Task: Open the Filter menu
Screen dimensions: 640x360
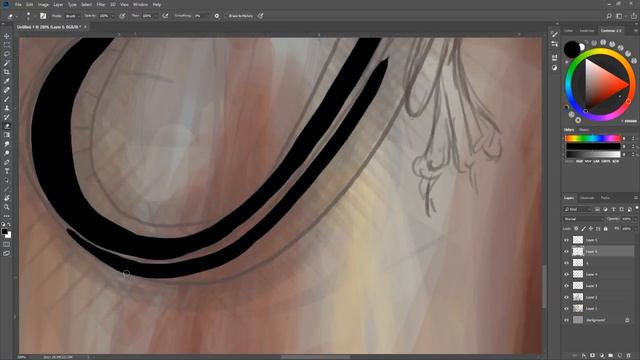Action: click(101, 4)
